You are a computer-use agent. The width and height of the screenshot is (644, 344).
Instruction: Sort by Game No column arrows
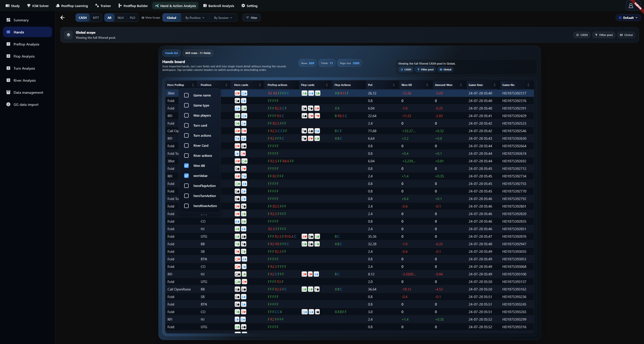tap(528, 85)
